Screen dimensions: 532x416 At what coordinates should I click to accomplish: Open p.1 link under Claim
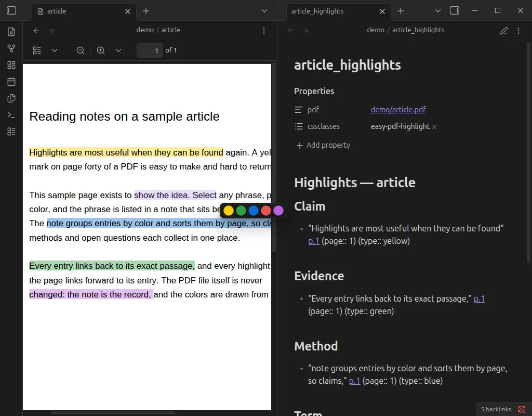point(313,241)
